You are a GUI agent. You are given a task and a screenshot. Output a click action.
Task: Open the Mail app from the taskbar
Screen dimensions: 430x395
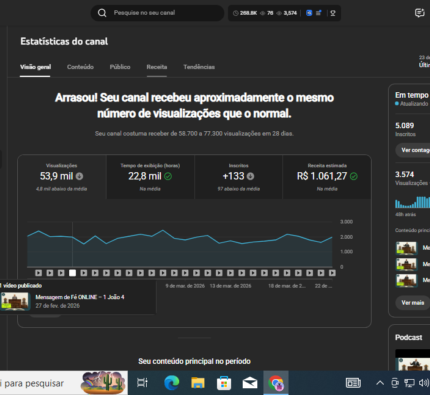point(250,383)
